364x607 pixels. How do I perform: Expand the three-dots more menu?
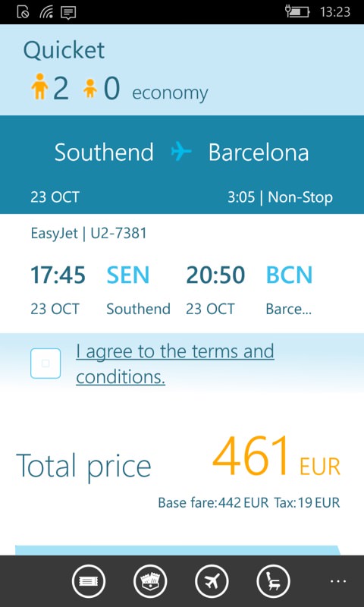click(337, 580)
